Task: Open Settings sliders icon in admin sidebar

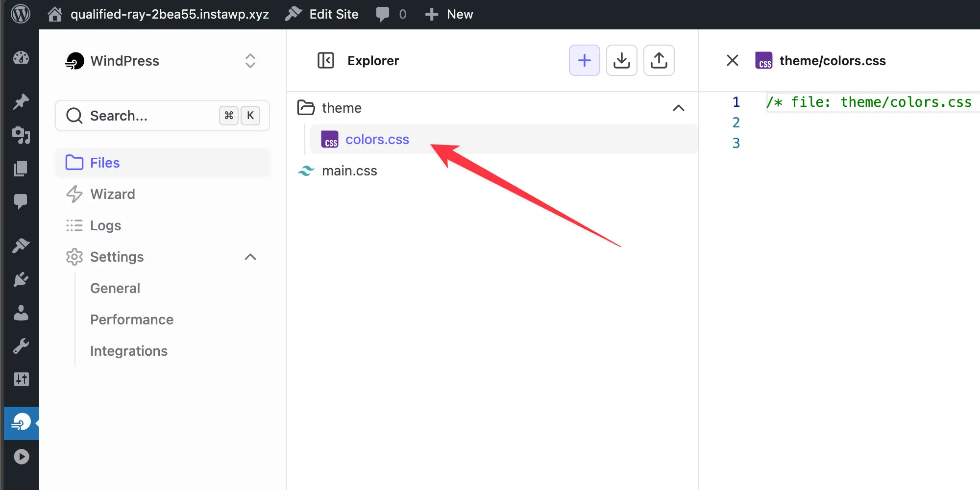Action: [21, 379]
